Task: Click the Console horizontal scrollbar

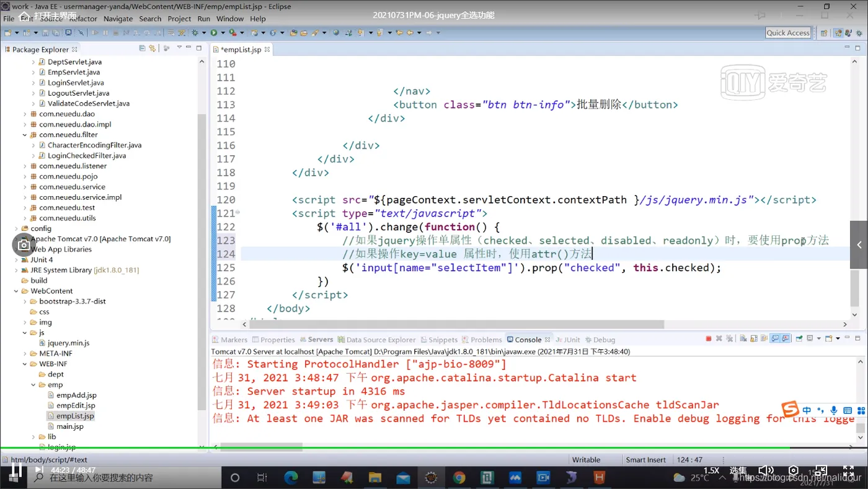Action: tap(262, 447)
